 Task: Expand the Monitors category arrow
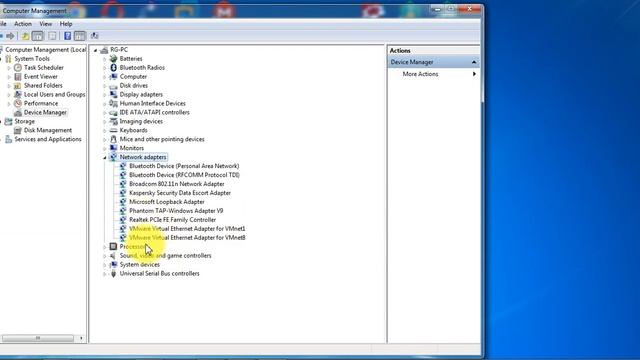pyautogui.click(x=105, y=149)
